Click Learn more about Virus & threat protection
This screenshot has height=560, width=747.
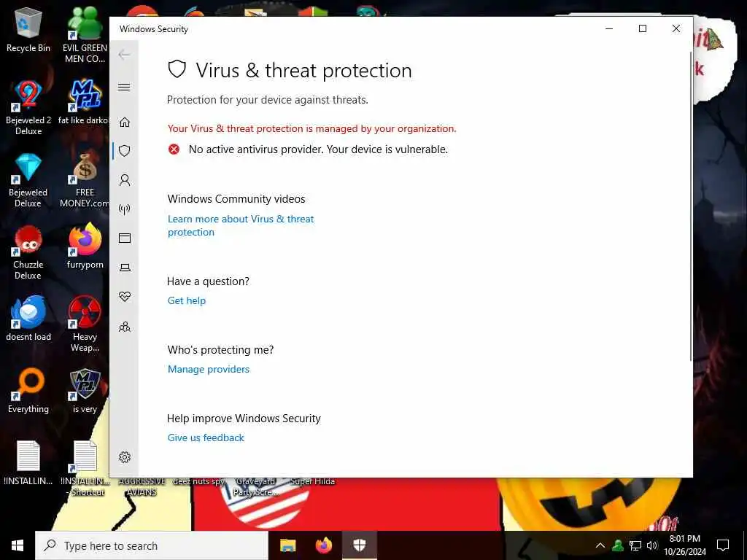[x=241, y=225]
